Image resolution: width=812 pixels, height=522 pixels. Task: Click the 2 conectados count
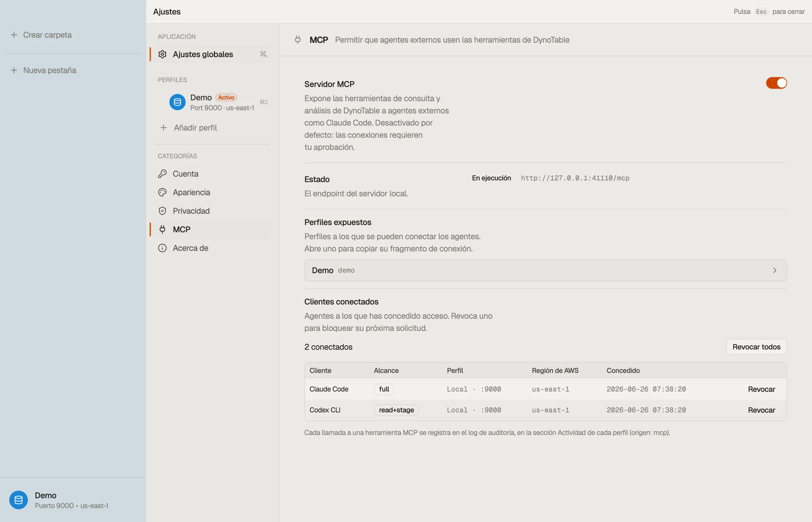(328, 347)
